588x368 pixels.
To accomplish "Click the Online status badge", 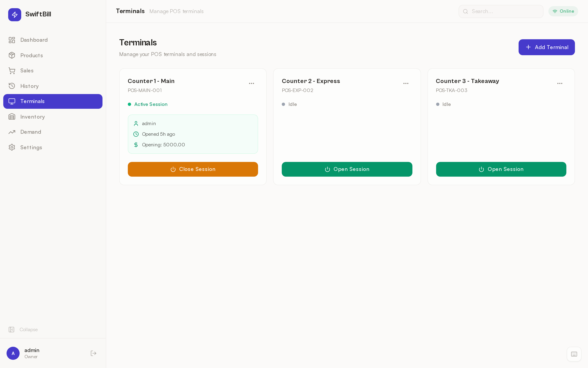I will click(x=563, y=11).
